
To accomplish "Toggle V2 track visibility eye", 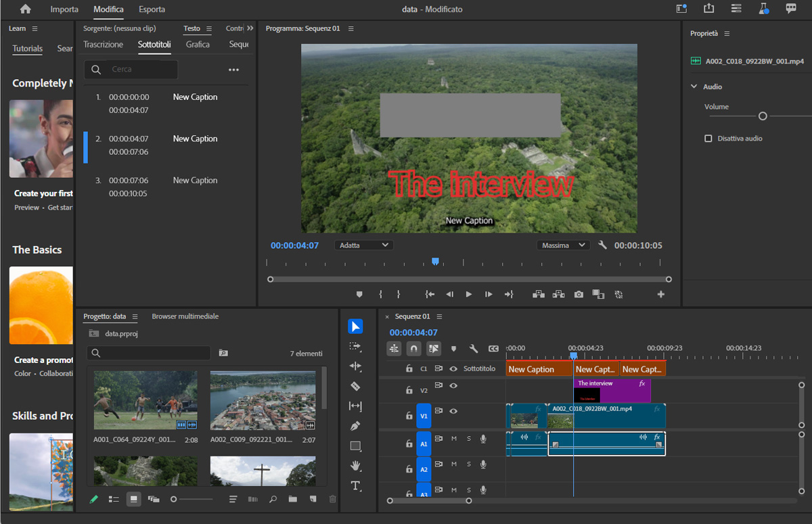I will coord(453,385).
